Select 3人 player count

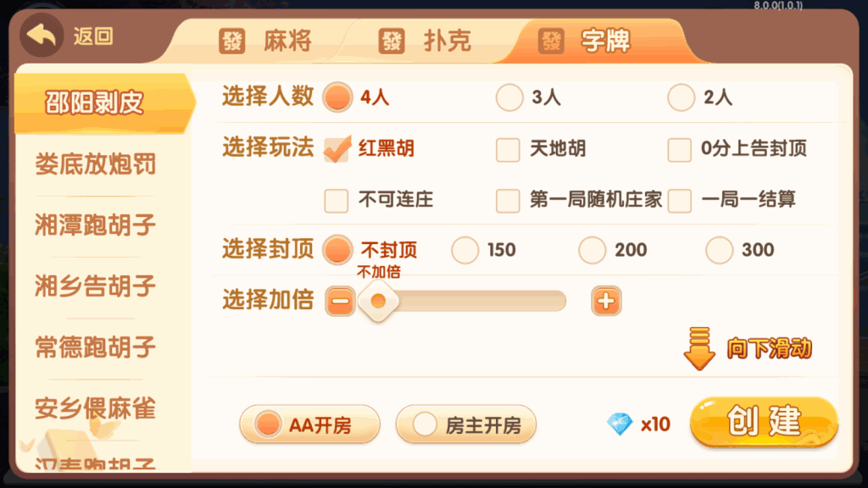point(509,98)
